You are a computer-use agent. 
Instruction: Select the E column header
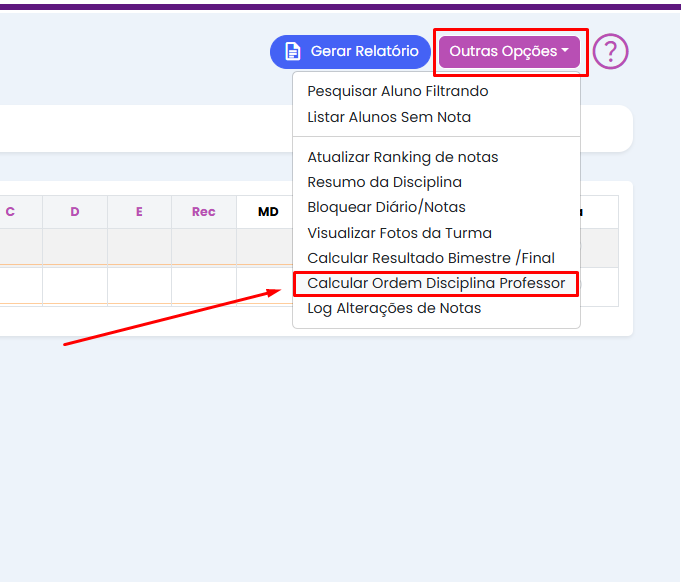coord(139,212)
